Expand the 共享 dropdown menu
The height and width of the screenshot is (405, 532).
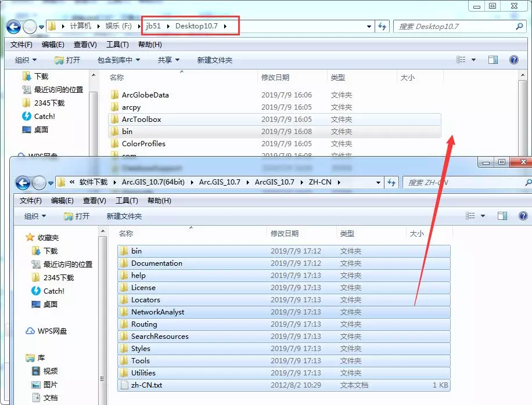(168, 60)
